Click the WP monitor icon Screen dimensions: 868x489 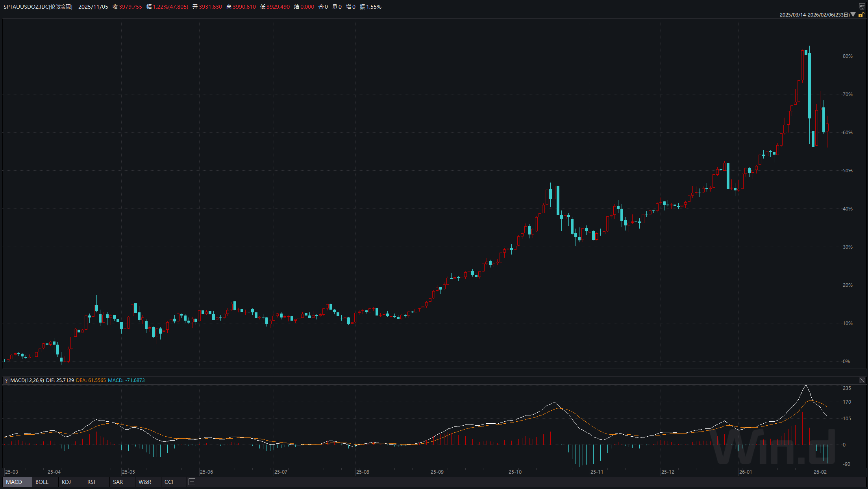click(862, 6)
